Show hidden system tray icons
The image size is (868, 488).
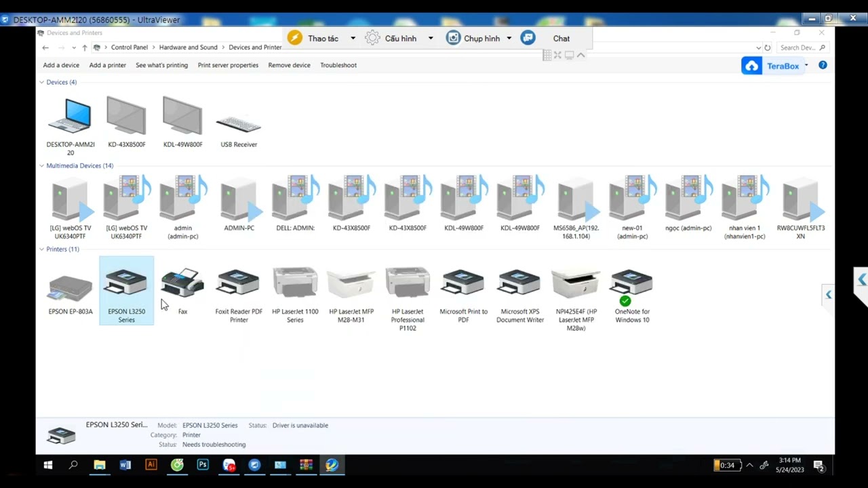[749, 465]
